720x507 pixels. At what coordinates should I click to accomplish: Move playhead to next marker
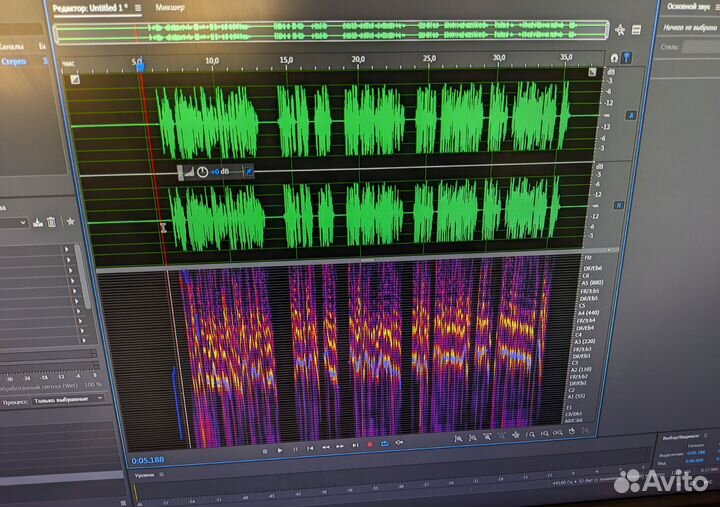click(x=355, y=445)
